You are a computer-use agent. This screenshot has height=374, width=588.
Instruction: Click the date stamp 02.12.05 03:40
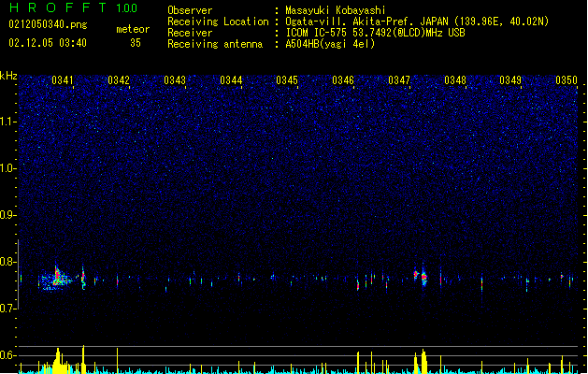pos(48,43)
